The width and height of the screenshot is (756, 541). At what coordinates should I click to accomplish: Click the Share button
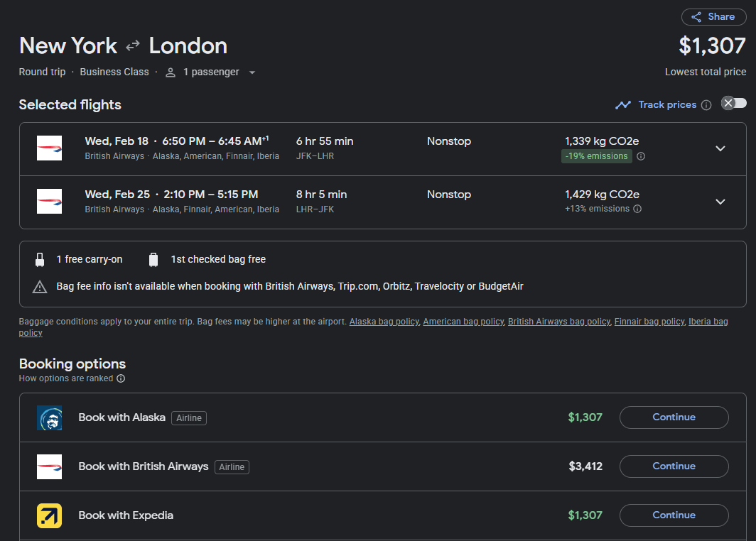(x=713, y=17)
